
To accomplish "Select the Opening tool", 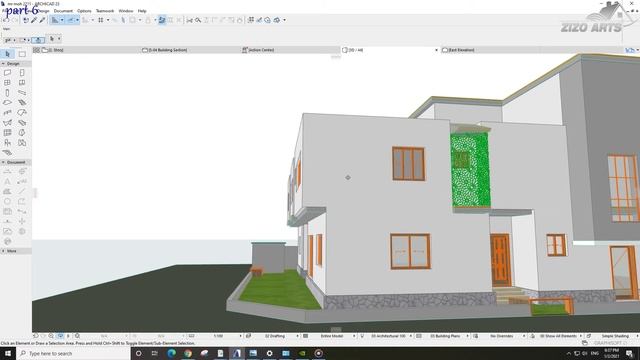I will click(22, 82).
